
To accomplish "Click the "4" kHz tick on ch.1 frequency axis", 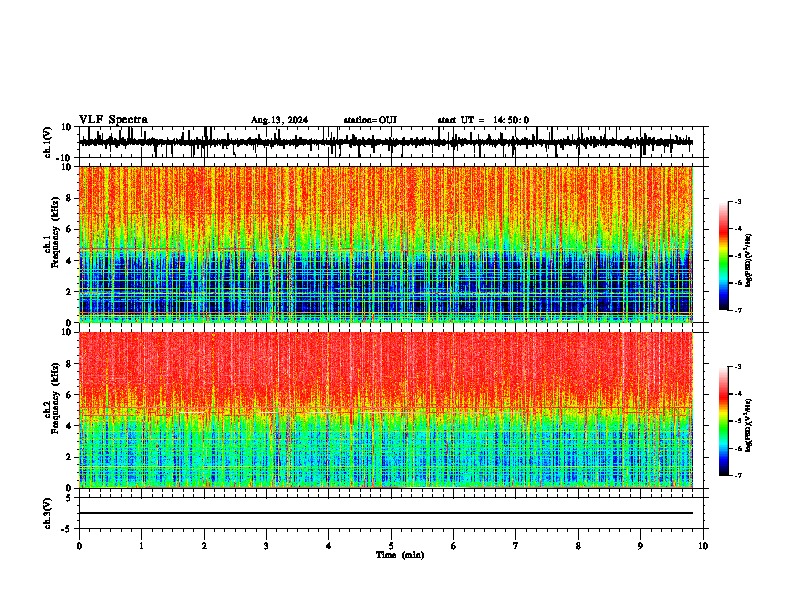I will tap(69, 261).
